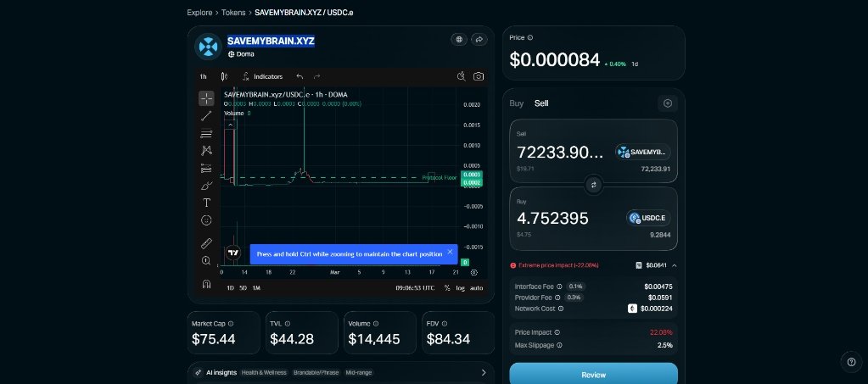The image size is (868, 384).
Task: Open the emoji icons tool
Action: coord(206,220)
